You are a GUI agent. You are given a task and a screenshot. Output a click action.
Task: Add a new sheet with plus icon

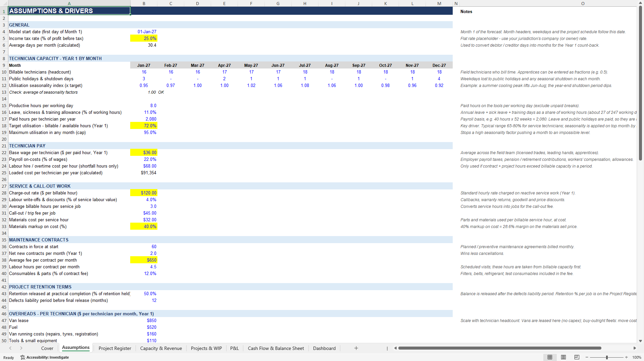coord(356,348)
